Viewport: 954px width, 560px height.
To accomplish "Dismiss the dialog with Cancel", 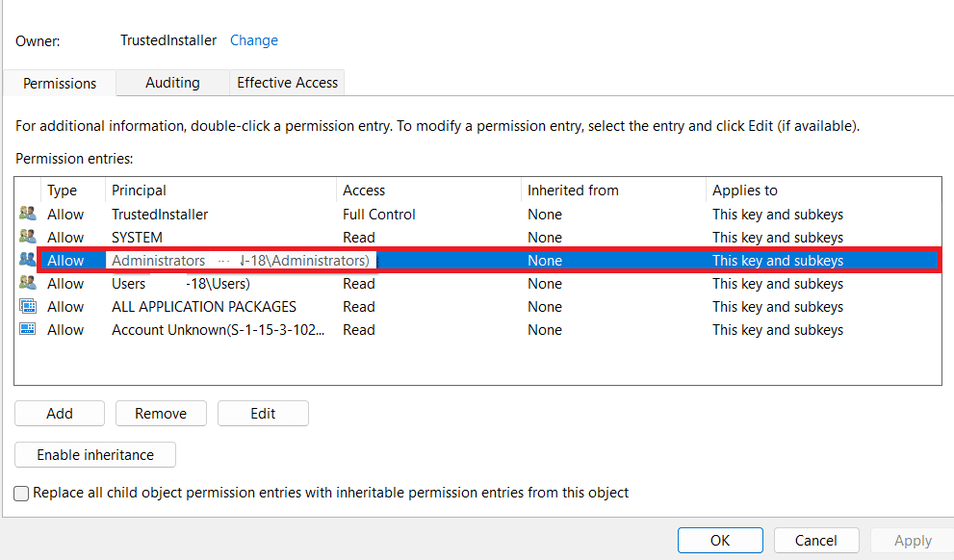I will 816,540.
